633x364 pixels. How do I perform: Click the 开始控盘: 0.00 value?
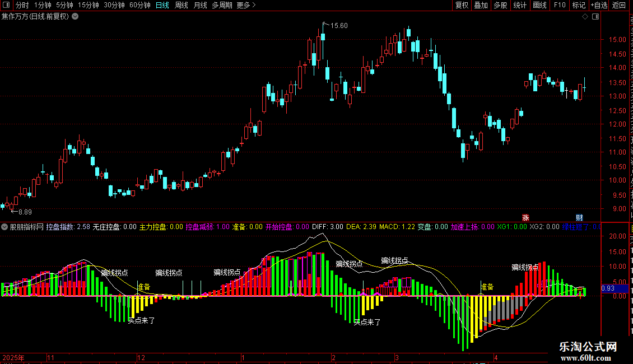point(287,227)
